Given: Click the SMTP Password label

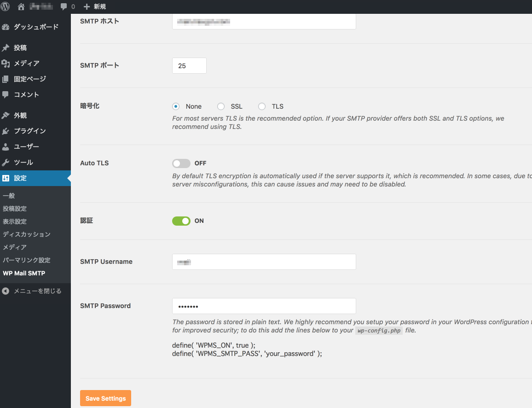Looking at the screenshot, I should [105, 306].
